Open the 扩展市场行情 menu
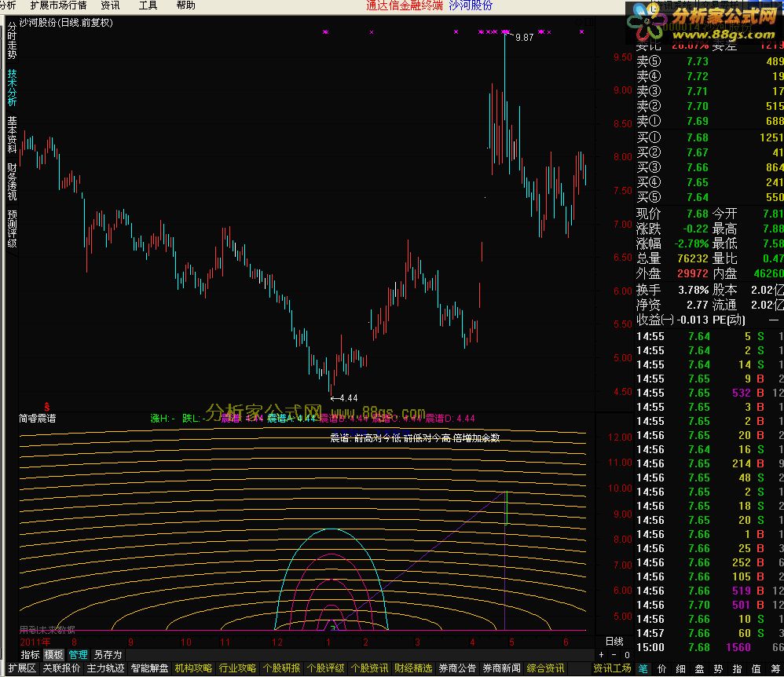This screenshot has height=677, width=784. [x=58, y=5]
